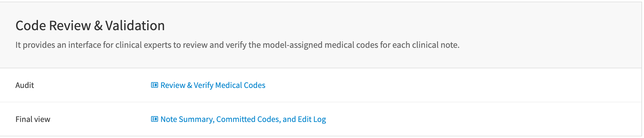Click the word "Final" in the row label
This screenshot has width=644, height=138.
(23, 119)
